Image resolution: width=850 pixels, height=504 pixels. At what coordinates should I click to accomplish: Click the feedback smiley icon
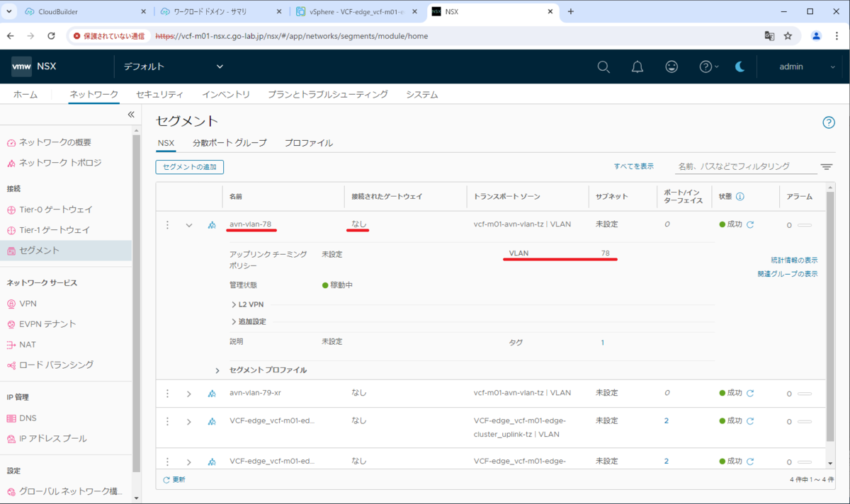[671, 67]
